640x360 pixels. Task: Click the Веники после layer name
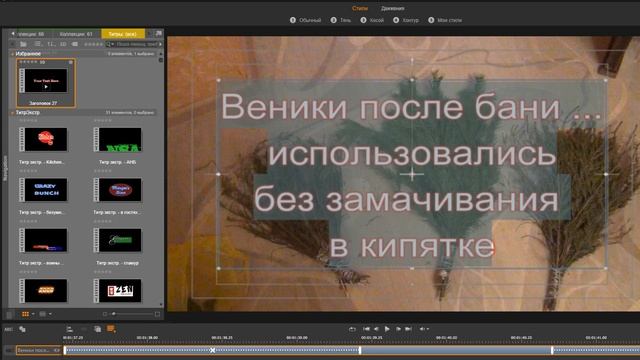point(34,350)
